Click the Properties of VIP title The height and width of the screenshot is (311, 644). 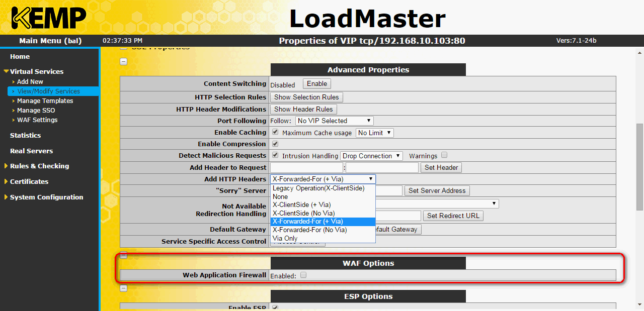(372, 41)
